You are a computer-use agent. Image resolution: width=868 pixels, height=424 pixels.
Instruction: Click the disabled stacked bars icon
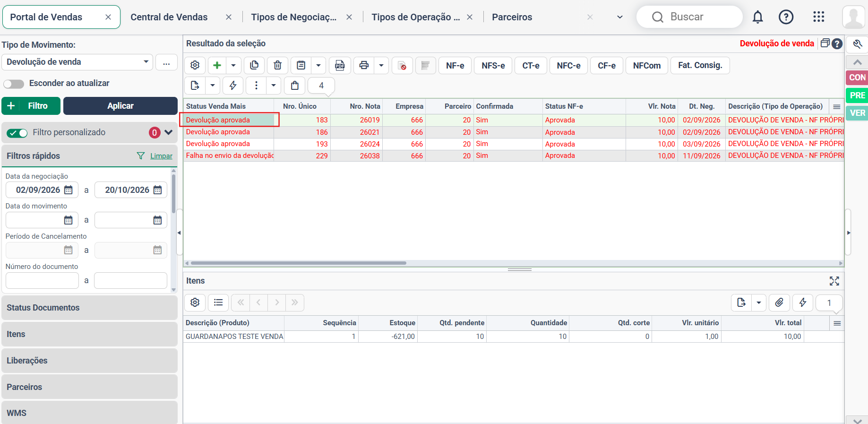coord(425,65)
